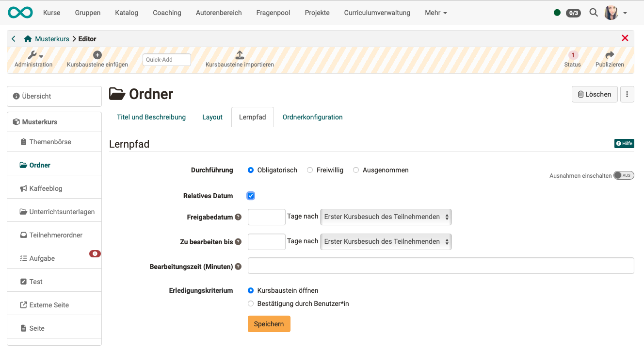Toggle the Ausnahmen einschalten switch
This screenshot has height=354, width=644.
(624, 175)
